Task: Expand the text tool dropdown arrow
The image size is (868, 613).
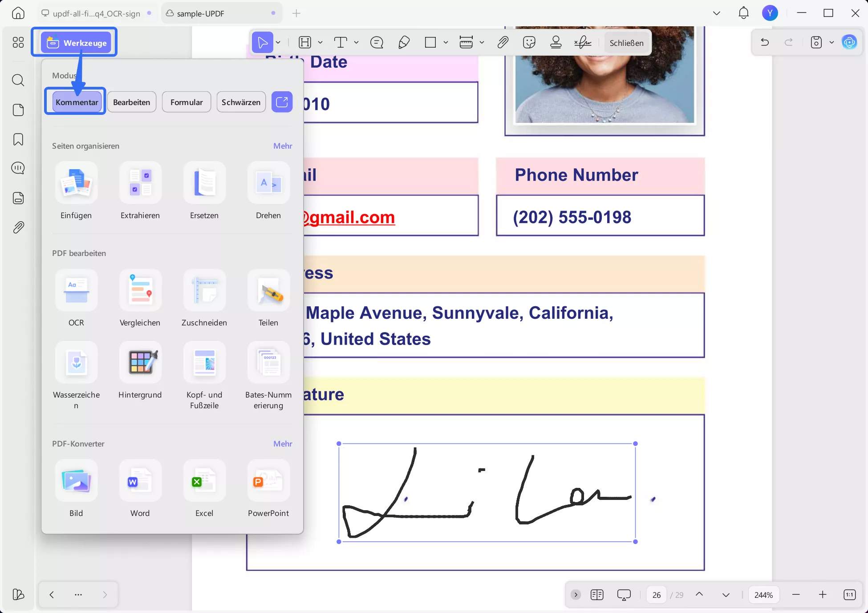Action: (x=357, y=42)
